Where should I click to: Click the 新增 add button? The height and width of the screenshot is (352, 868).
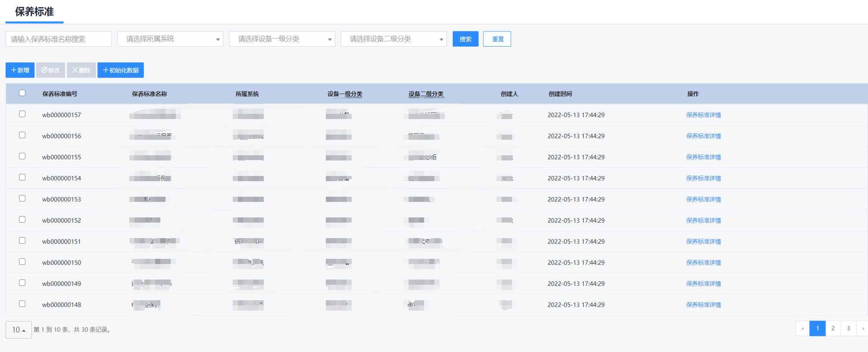point(20,70)
